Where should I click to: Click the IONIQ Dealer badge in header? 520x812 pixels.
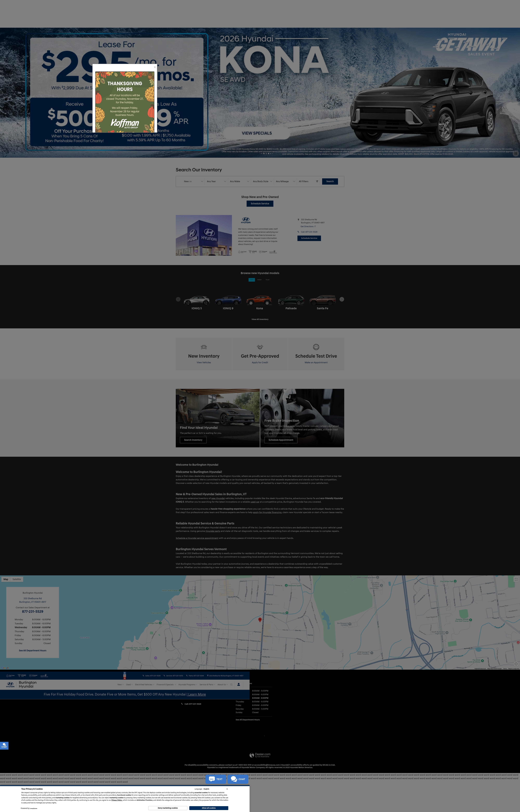22,676
